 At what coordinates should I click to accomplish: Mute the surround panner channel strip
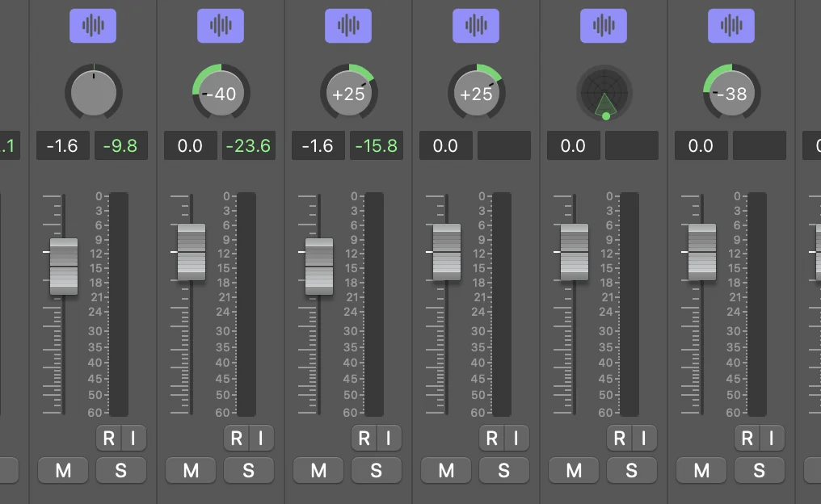tap(574, 470)
